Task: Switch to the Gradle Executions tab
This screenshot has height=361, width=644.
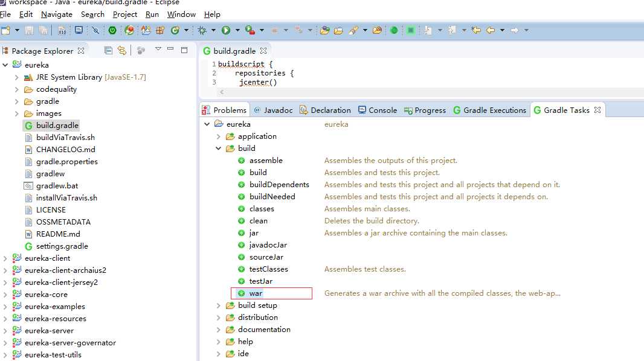Action: pyautogui.click(x=489, y=110)
